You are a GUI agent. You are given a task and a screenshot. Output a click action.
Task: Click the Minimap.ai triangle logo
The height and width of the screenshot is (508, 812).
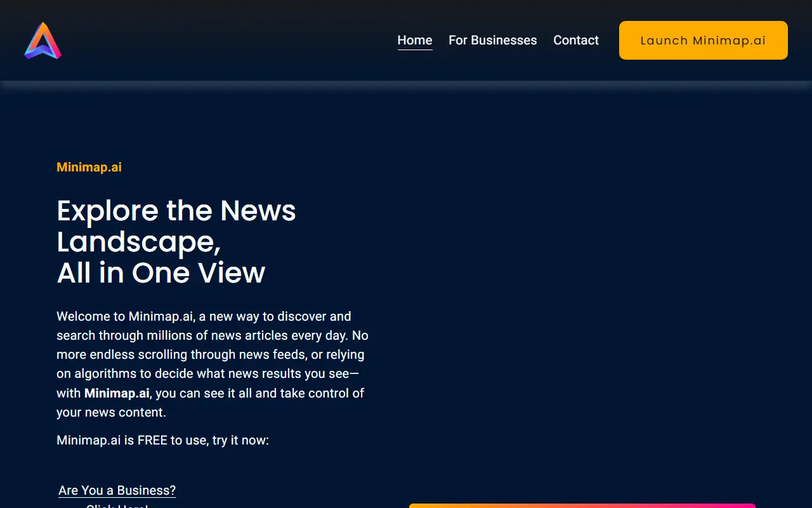43,41
